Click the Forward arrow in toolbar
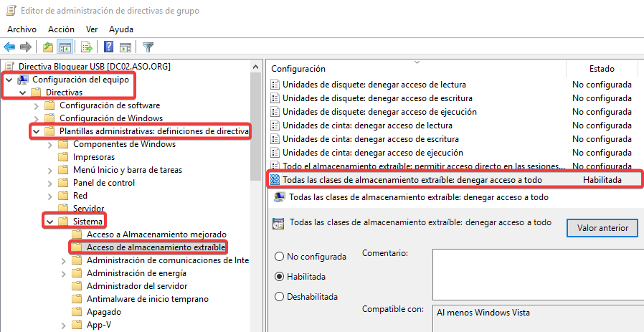Image resolution: width=644 pixels, height=332 pixels. (26, 47)
